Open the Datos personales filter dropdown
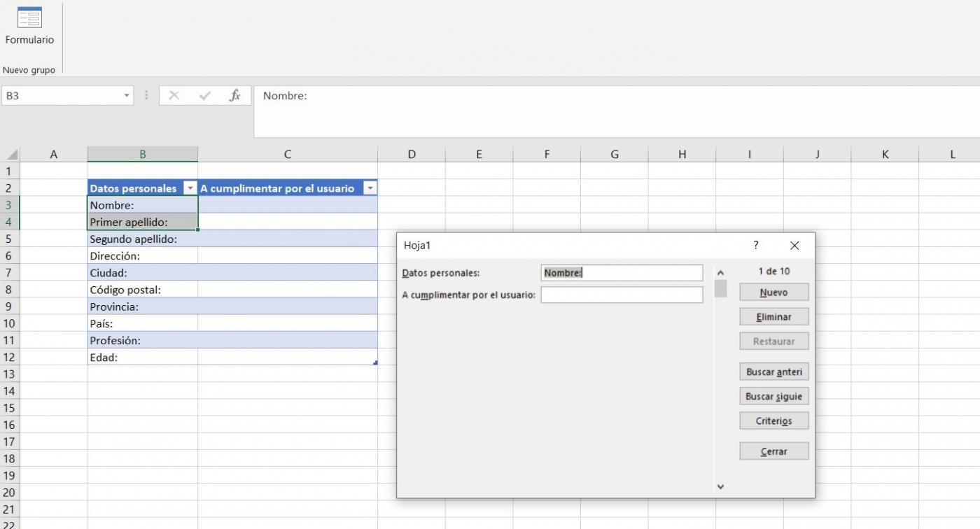 [190, 188]
